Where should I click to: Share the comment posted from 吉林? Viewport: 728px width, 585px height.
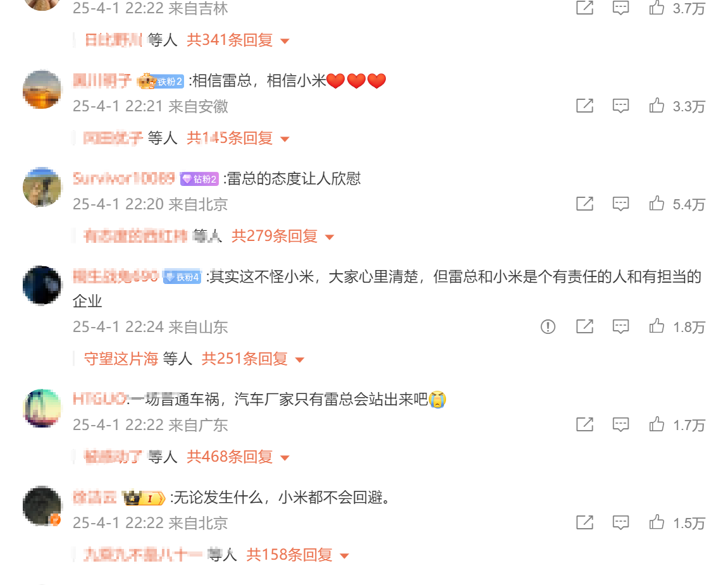tap(584, 8)
